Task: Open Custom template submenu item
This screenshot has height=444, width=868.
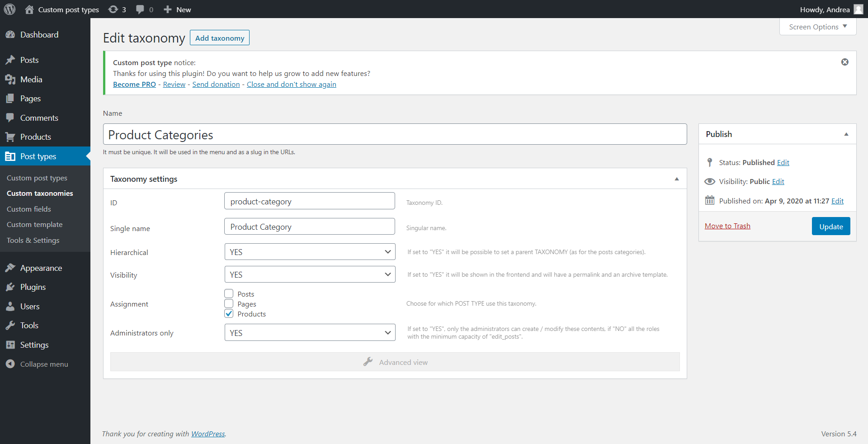Action: (35, 225)
